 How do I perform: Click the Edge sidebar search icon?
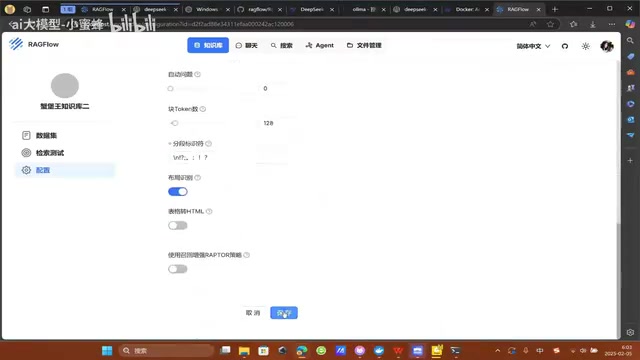(630, 40)
